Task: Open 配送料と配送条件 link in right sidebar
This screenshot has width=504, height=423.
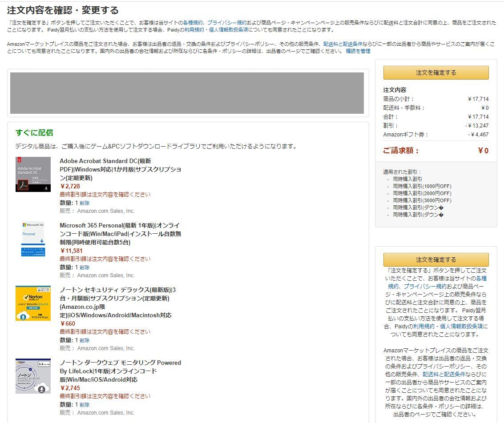Action: [444, 374]
